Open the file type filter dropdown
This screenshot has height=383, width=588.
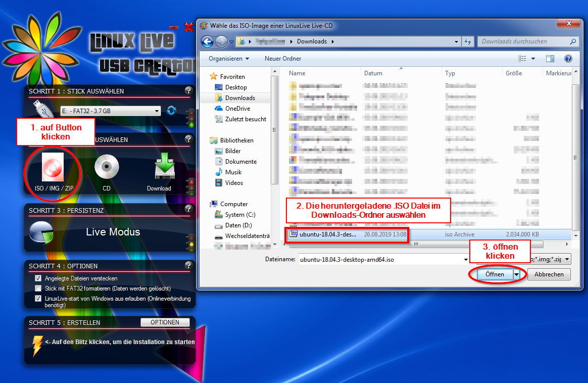567,259
